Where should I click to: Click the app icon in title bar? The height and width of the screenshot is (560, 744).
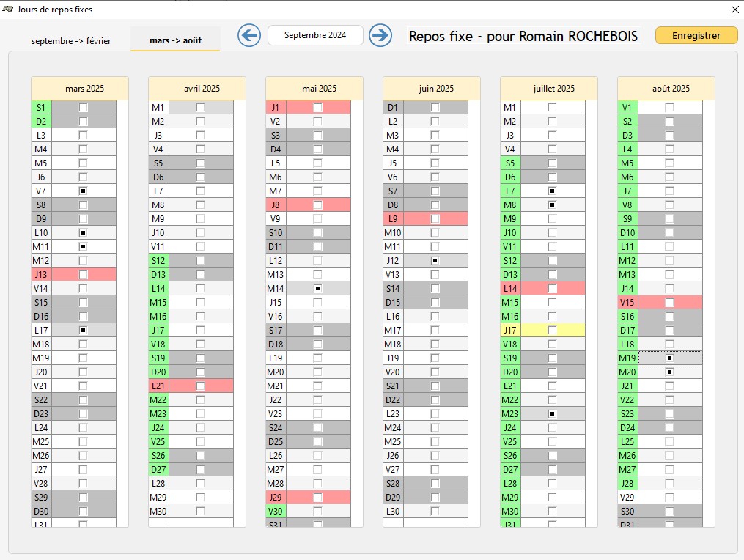click(8, 10)
